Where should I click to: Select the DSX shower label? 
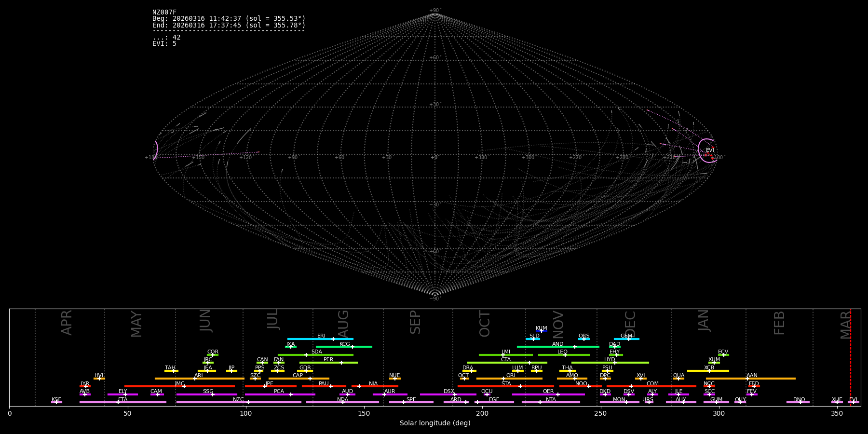[449, 392]
